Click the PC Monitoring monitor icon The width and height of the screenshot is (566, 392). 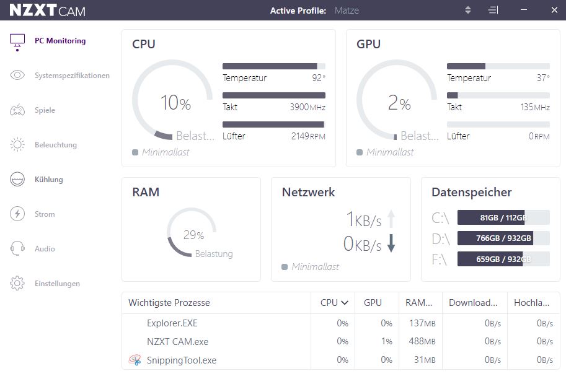point(17,42)
